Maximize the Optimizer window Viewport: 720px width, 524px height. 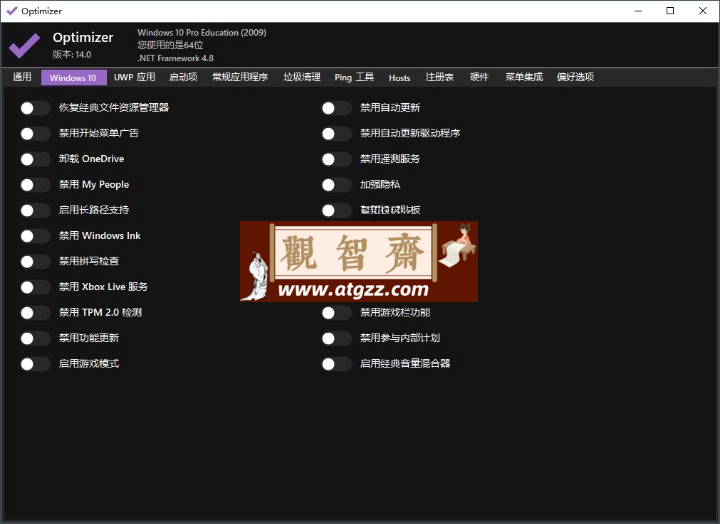(x=670, y=11)
